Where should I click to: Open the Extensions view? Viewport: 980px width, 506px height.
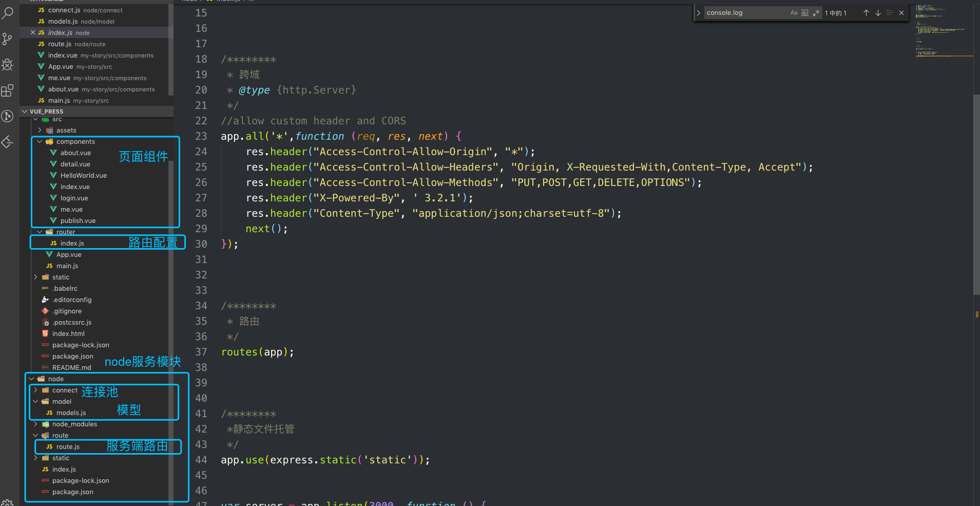click(x=8, y=91)
